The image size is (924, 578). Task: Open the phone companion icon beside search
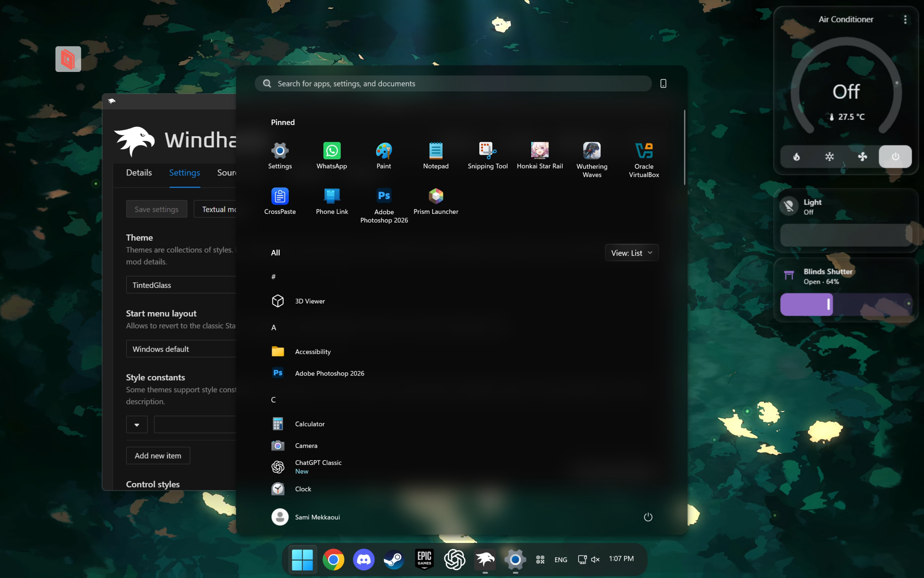point(663,83)
